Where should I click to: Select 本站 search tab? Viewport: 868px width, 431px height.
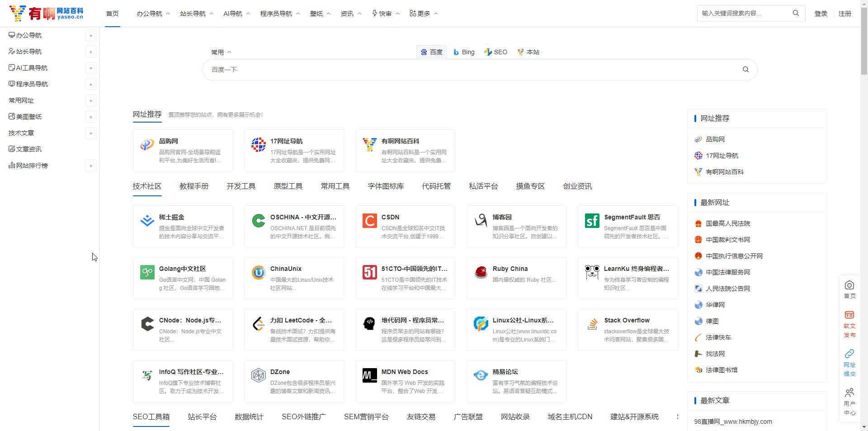click(x=528, y=52)
